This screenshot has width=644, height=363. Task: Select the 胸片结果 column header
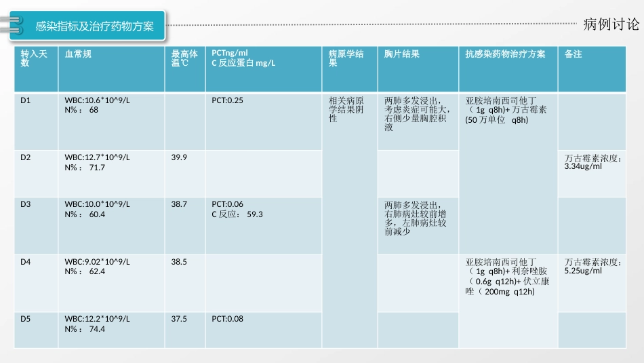418,69
